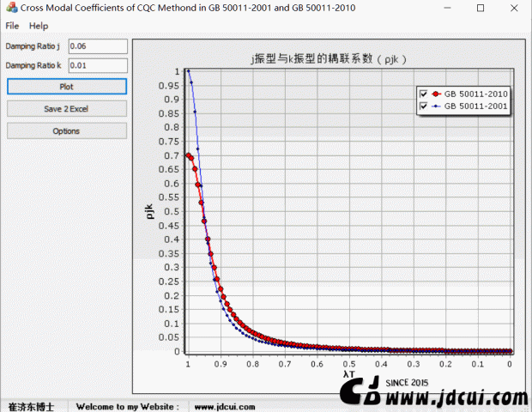Uncheck the GB 50011-2010 legend checkbox
Screen dimensions: 532x412
(422, 94)
